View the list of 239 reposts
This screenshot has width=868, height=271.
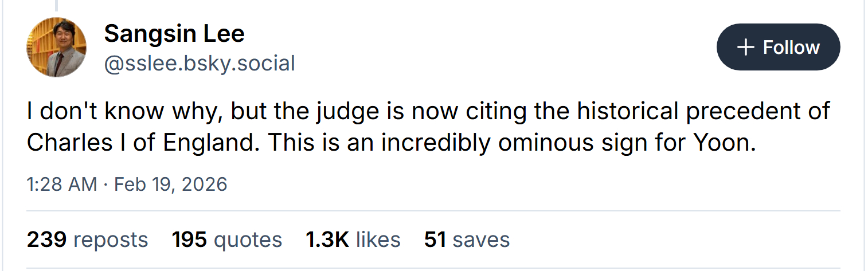pyautogui.click(x=87, y=239)
